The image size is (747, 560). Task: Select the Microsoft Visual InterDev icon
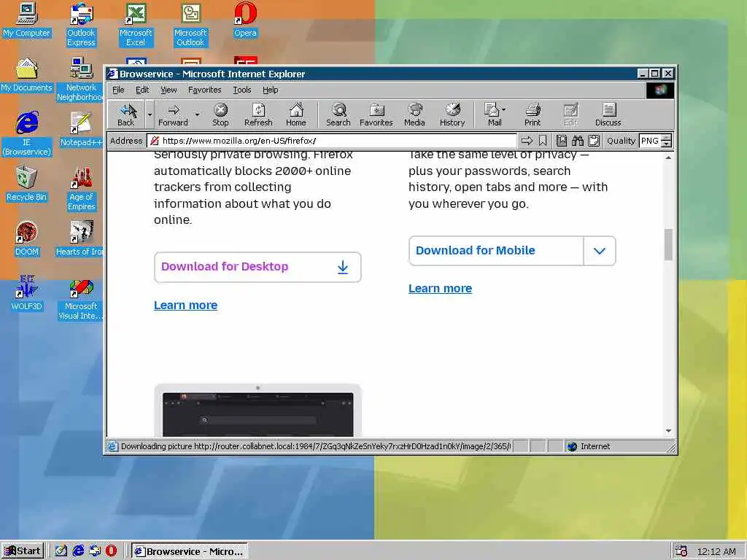click(x=81, y=298)
